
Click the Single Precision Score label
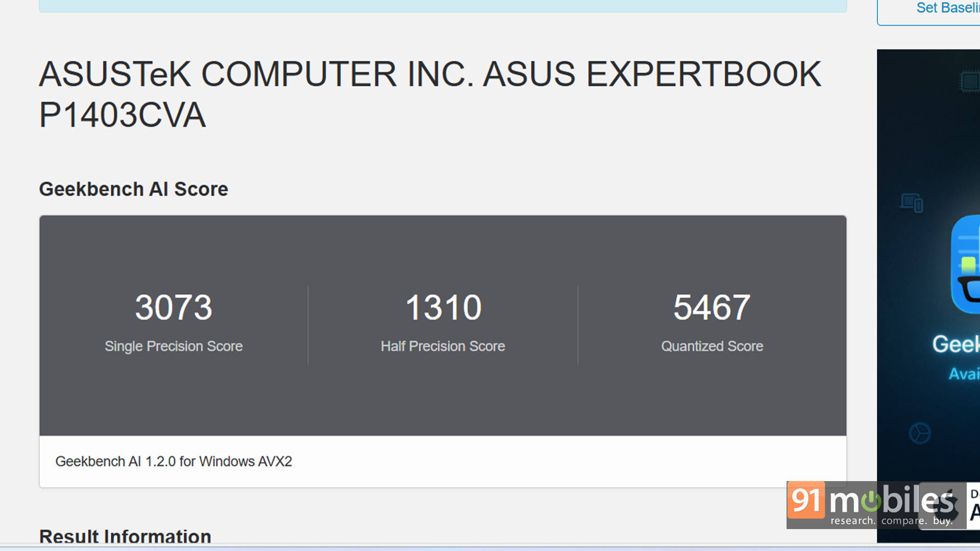[174, 346]
